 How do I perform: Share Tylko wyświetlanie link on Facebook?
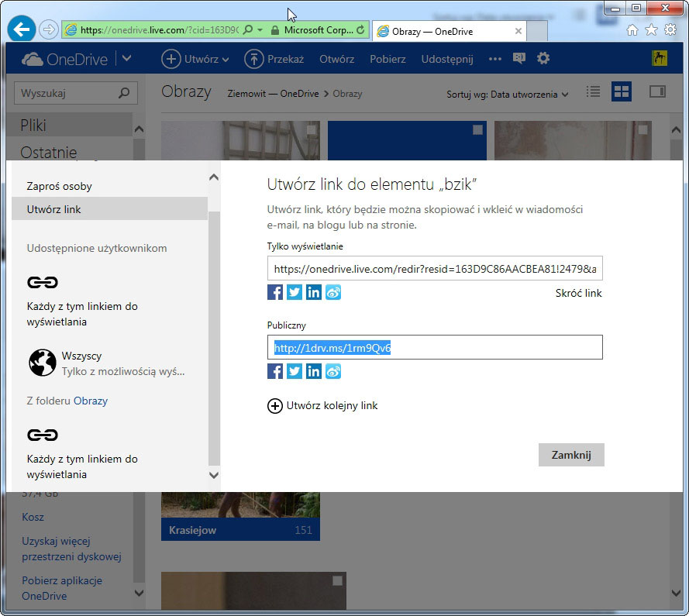pos(275,292)
